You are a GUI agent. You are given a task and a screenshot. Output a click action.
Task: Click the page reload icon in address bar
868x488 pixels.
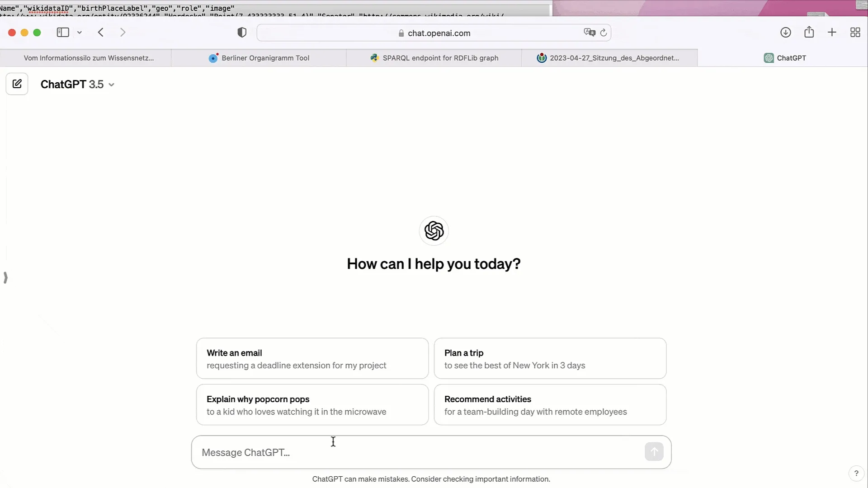pyautogui.click(x=604, y=32)
